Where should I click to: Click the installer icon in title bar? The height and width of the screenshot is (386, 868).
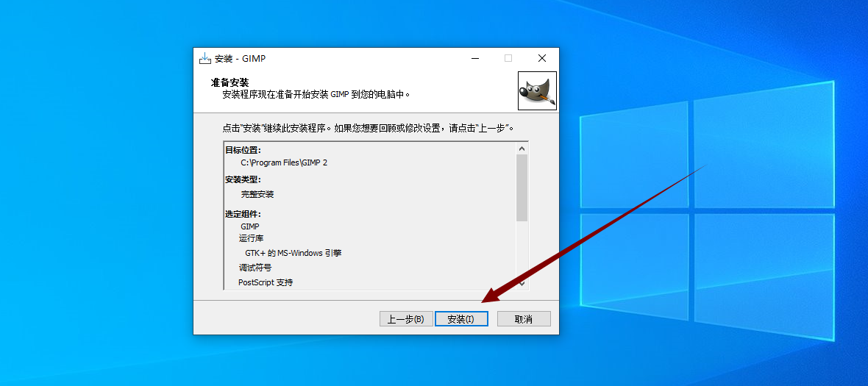[205, 58]
